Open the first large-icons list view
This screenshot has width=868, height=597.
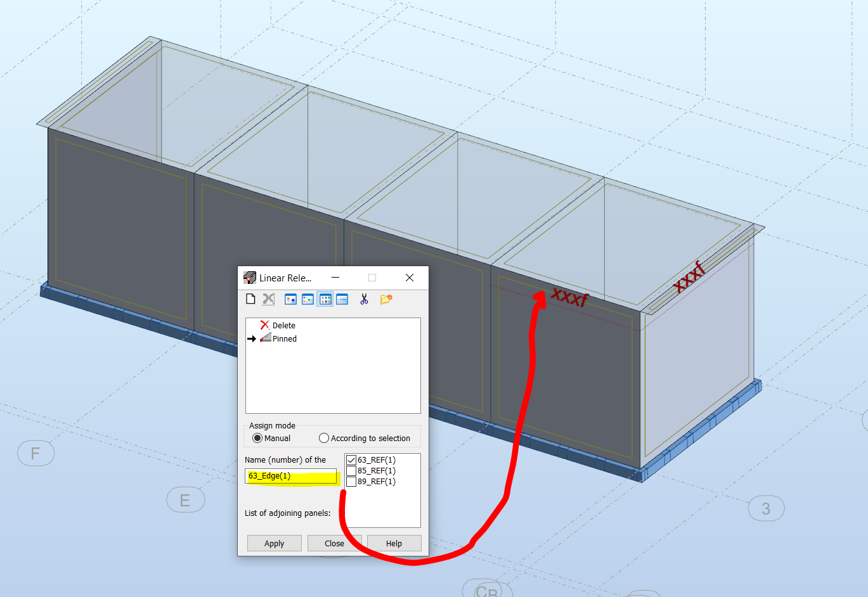[x=290, y=298]
